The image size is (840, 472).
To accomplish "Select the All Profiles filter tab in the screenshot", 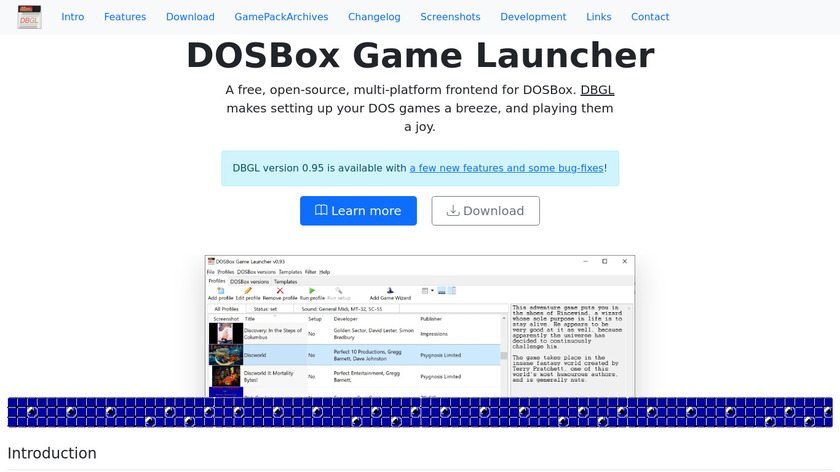I will tap(227, 309).
